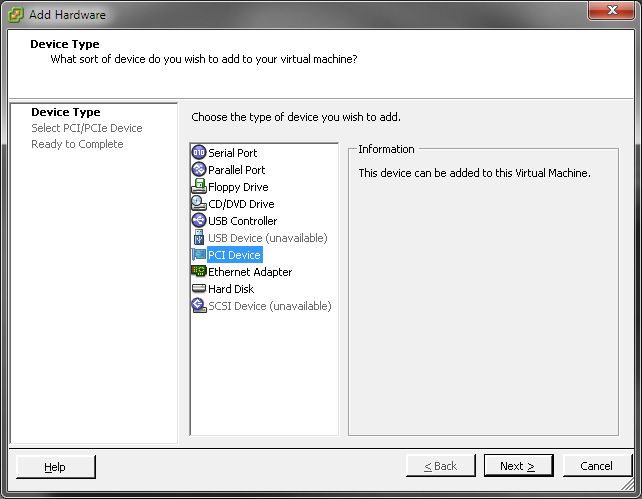Click the Next button
Viewport: 642px width, 499px height.
pyautogui.click(x=518, y=466)
